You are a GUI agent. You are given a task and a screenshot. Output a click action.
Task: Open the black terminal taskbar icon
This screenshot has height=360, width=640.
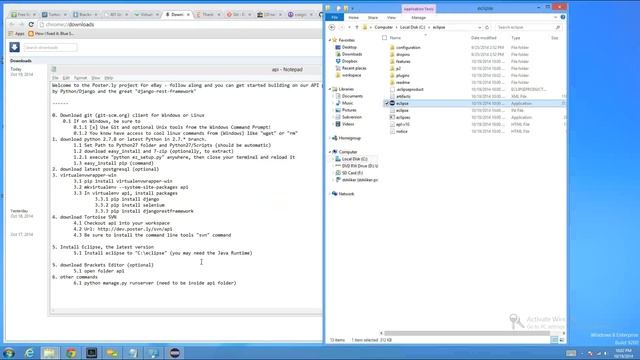(91, 353)
